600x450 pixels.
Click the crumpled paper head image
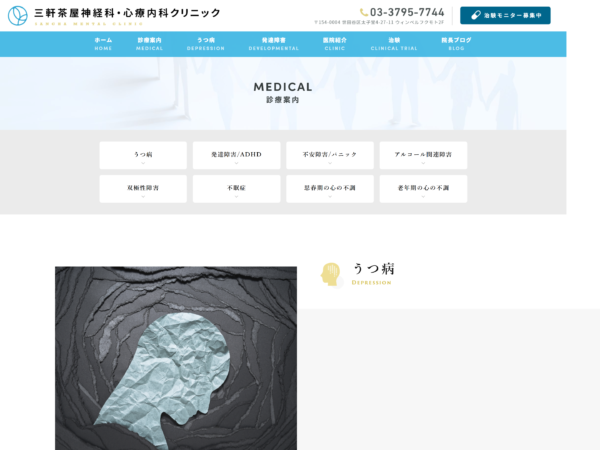pyautogui.click(x=176, y=358)
